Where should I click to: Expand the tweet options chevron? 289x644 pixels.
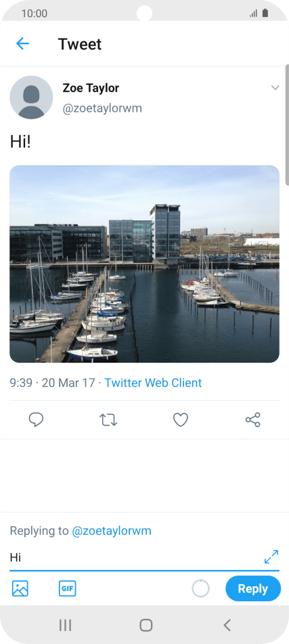[x=275, y=87]
